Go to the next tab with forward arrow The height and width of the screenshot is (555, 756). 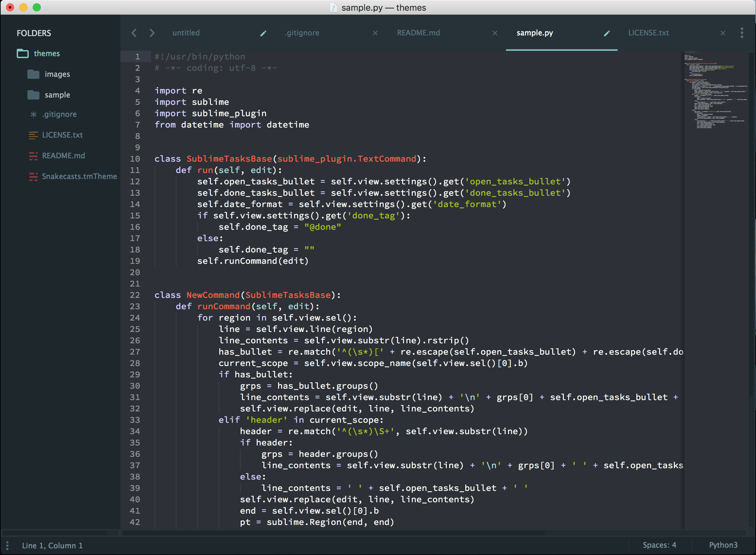(x=152, y=33)
